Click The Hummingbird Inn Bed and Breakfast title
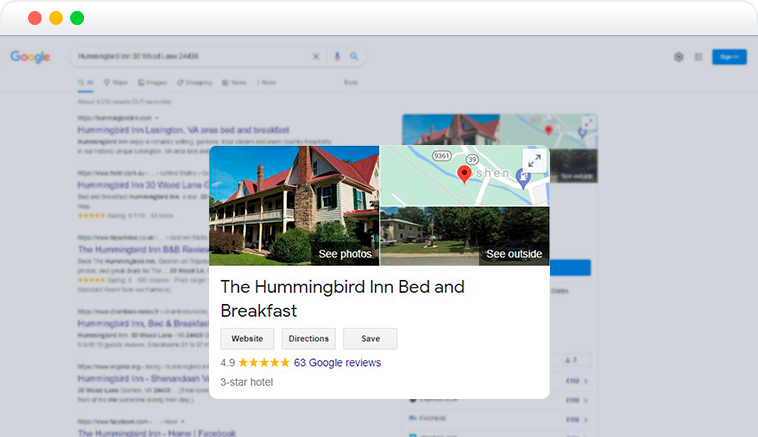This screenshot has height=437, width=758. [342, 299]
